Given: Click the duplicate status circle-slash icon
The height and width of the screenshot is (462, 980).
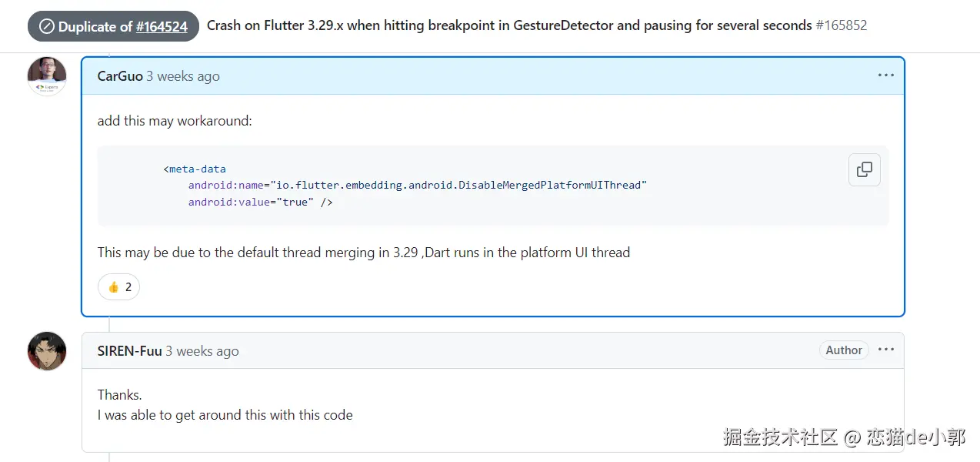Looking at the screenshot, I should tap(47, 26).
